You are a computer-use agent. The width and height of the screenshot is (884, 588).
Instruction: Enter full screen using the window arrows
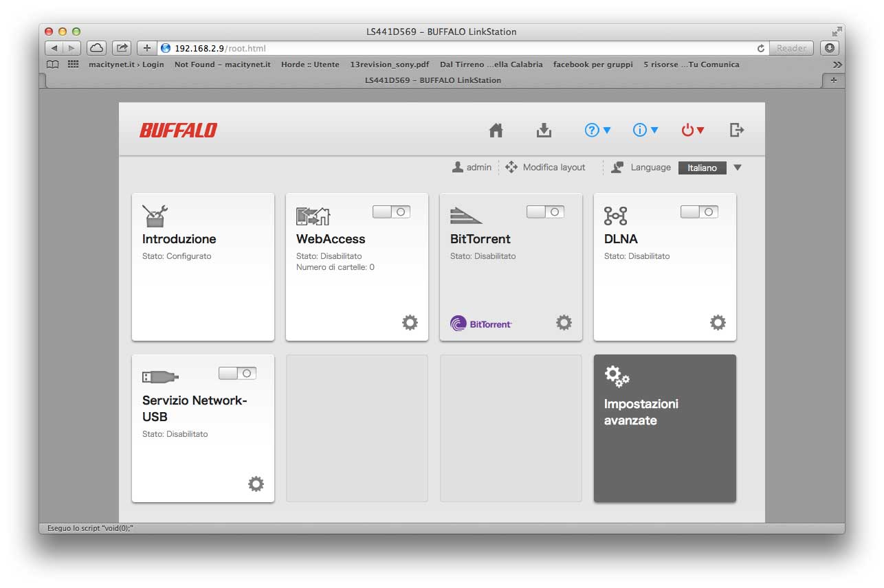click(837, 32)
